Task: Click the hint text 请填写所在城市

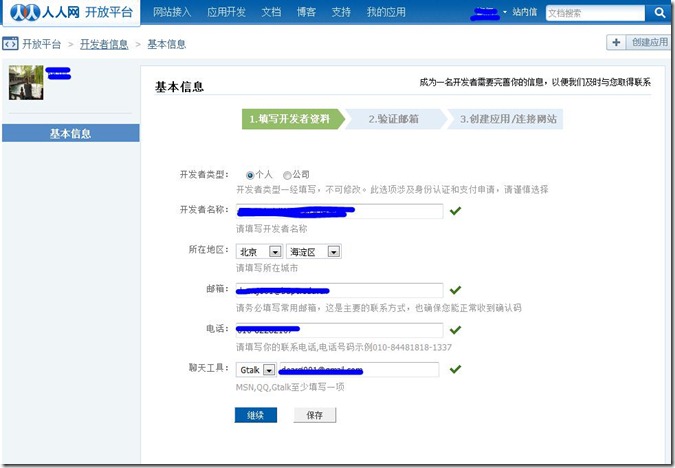Action: click(267, 268)
